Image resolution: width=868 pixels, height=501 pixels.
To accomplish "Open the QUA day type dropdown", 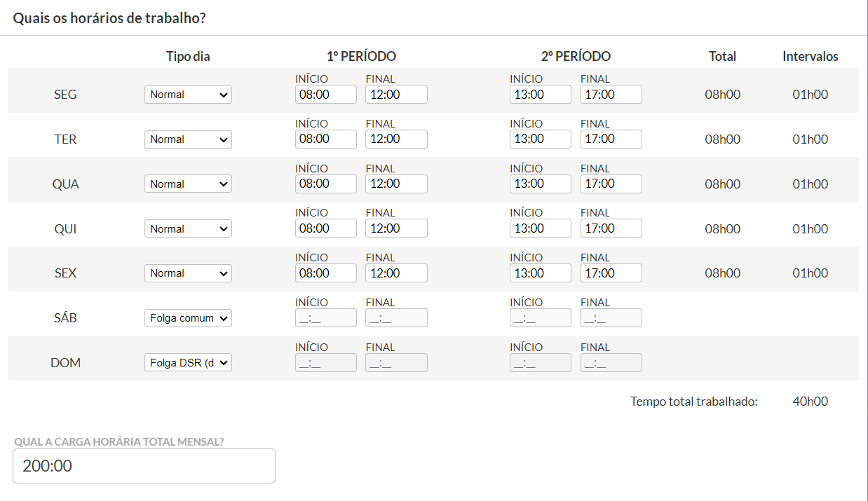I will coord(188,184).
